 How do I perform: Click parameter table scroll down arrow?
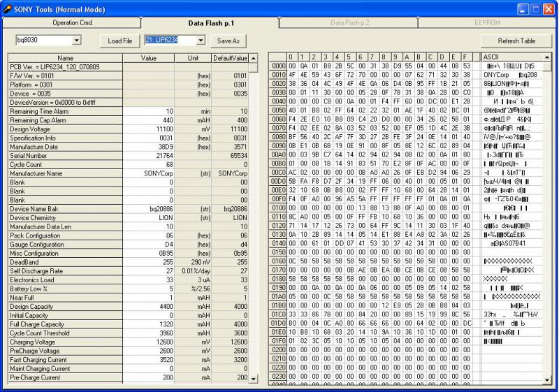coord(253,379)
